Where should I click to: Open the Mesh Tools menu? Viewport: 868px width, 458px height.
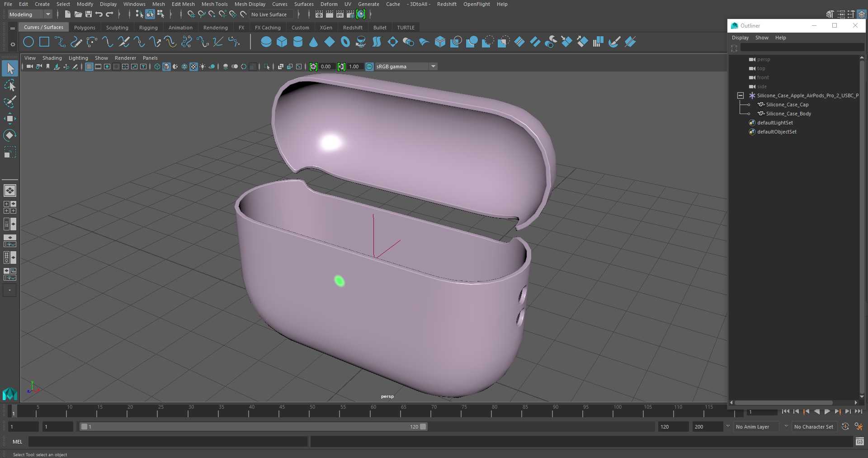[x=214, y=4]
